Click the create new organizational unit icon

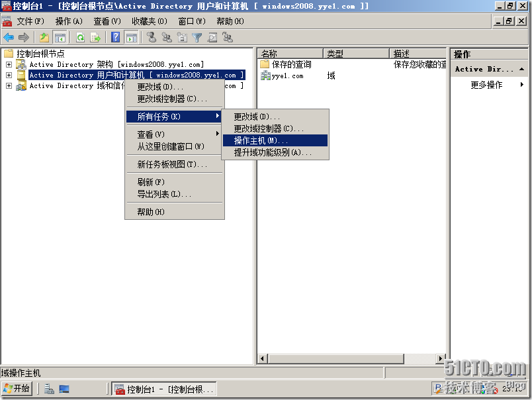tap(182, 37)
